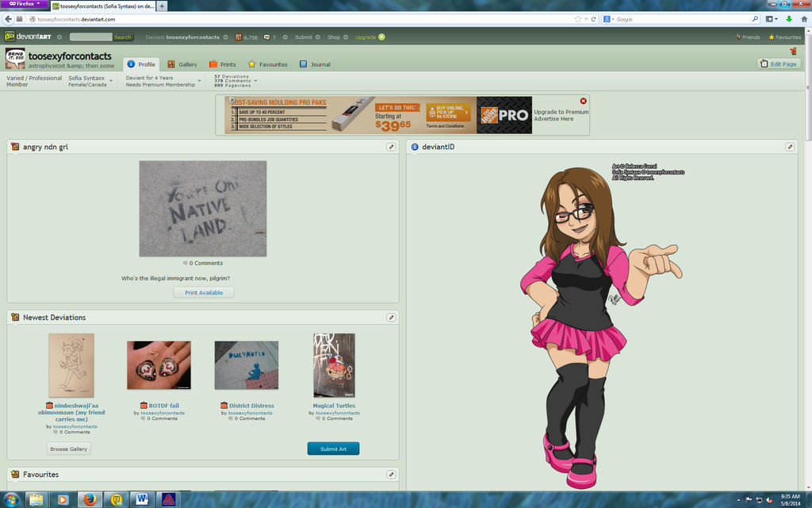Click the Edit Page button
Screen dimensions: 812x508
click(x=779, y=63)
